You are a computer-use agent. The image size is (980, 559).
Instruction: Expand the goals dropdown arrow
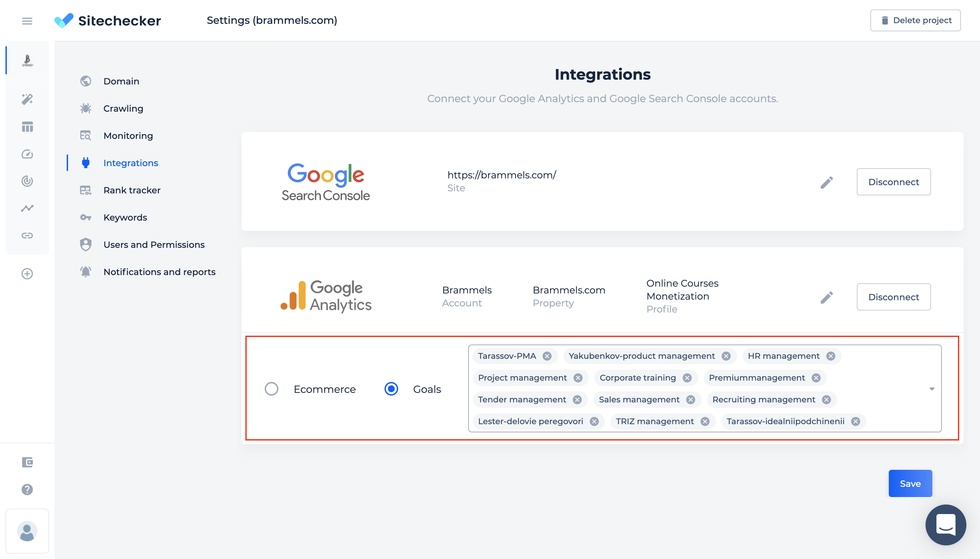pyautogui.click(x=932, y=389)
